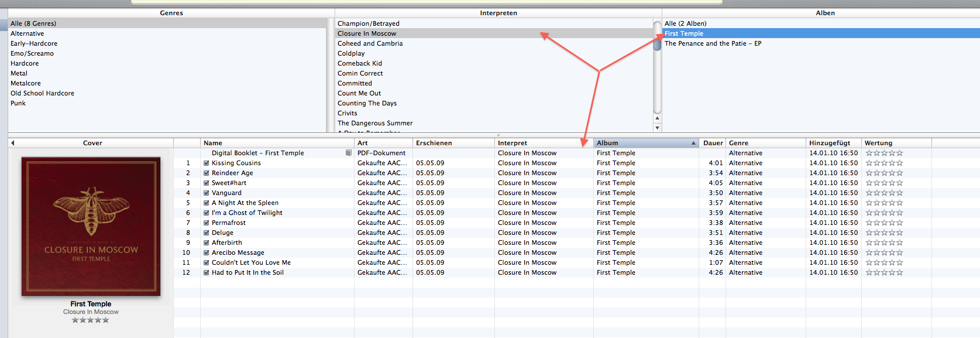Disable the Deluge track checkbox

coord(207,233)
